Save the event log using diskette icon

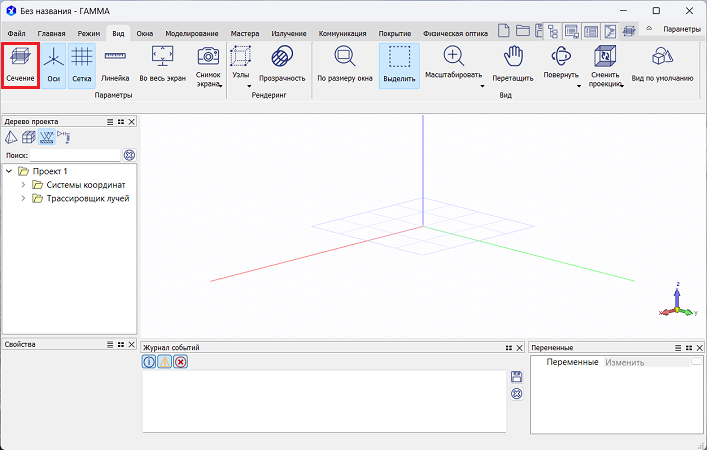(x=516, y=376)
